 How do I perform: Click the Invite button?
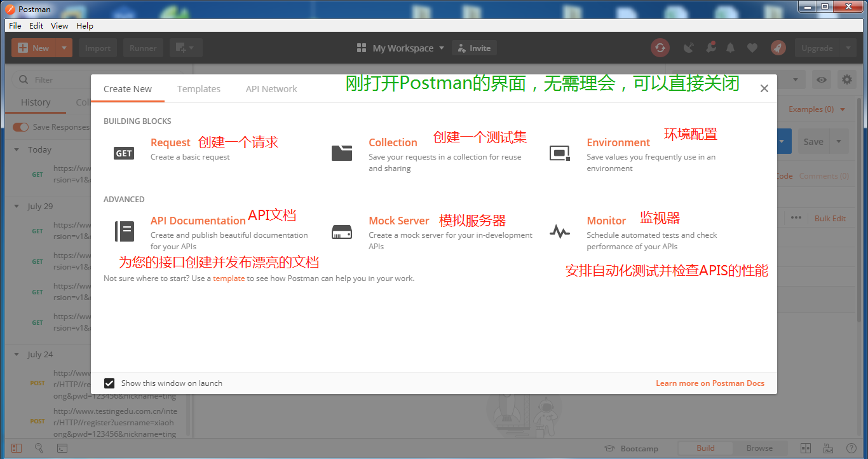pos(474,48)
